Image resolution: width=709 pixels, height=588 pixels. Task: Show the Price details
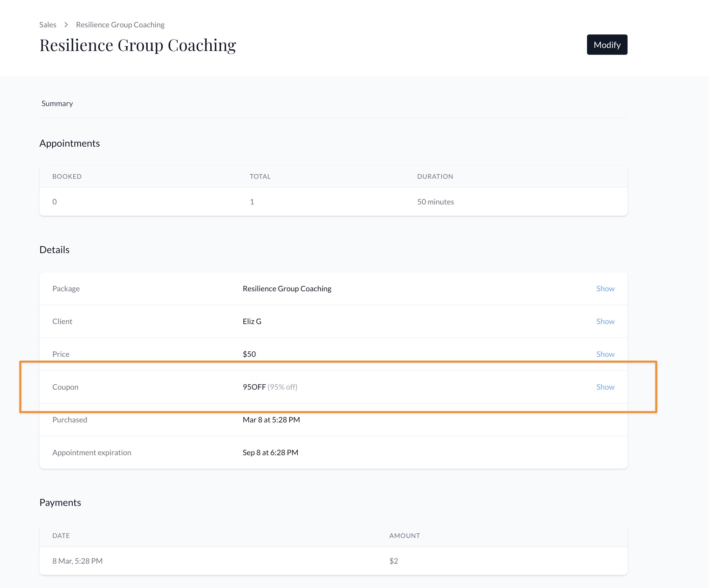(x=605, y=354)
